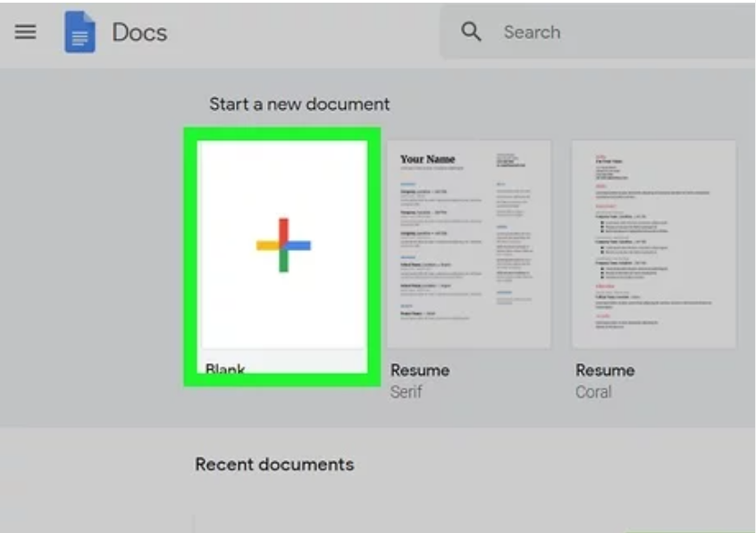Click the Serif subtitle text
Viewport: 756px width, 533px height.
407,392
